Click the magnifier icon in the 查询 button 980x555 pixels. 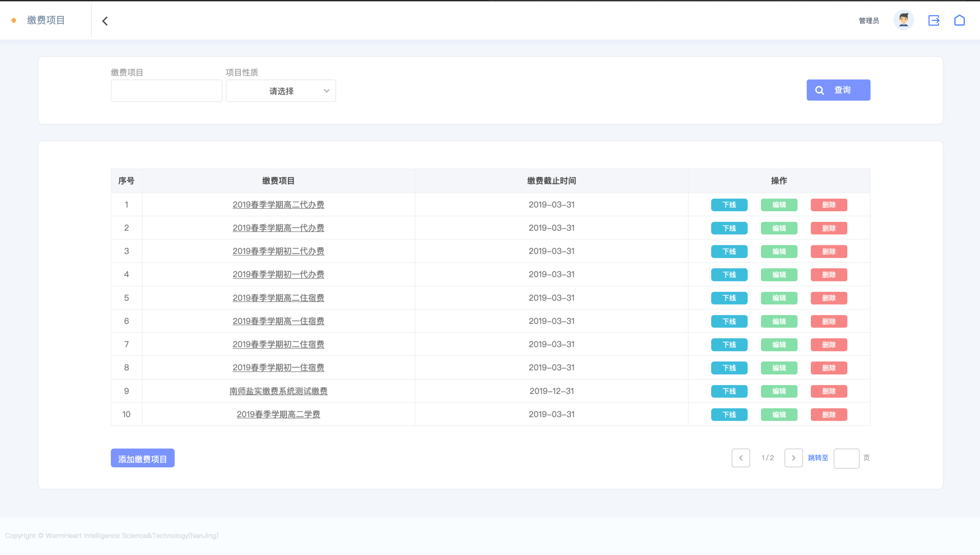(x=819, y=90)
